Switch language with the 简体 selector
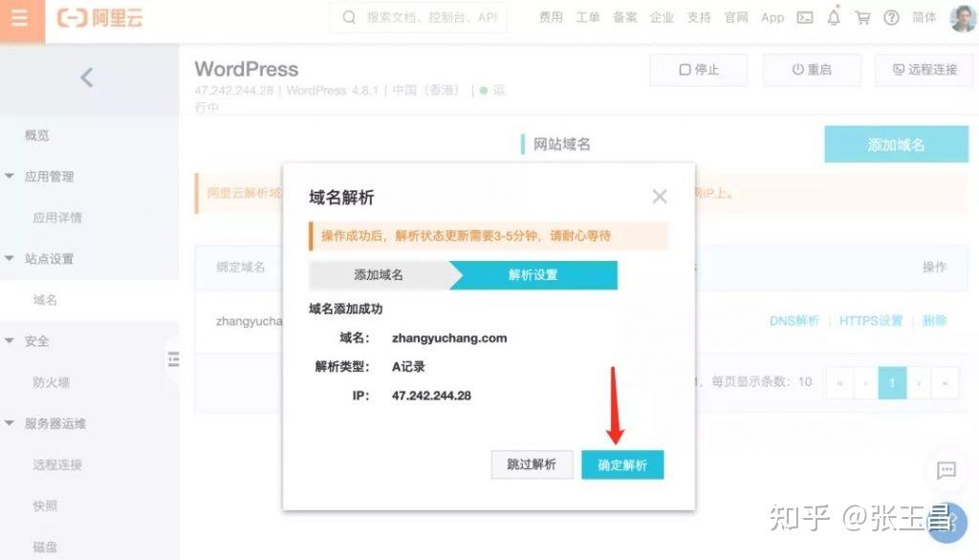The height and width of the screenshot is (560, 979). (925, 17)
